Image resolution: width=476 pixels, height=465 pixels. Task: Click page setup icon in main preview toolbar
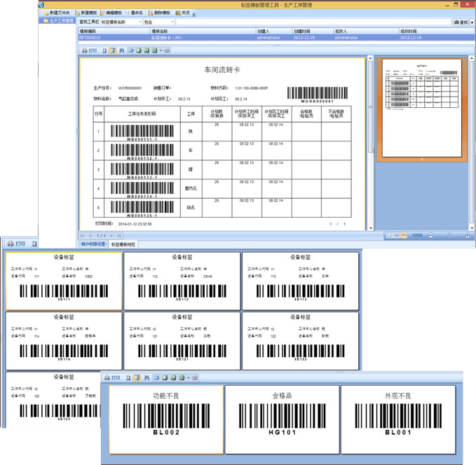(x=104, y=50)
